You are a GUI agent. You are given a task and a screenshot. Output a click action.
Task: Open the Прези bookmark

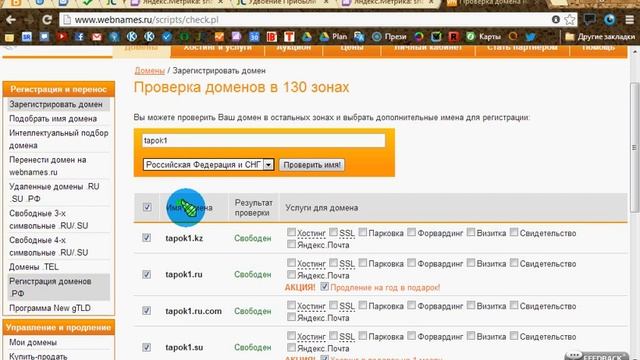[x=389, y=37]
